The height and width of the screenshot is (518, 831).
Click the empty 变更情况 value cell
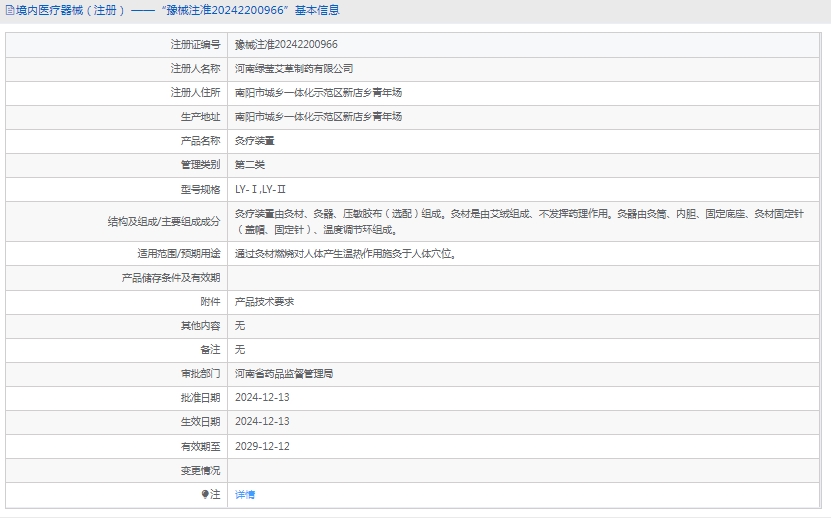(526, 470)
